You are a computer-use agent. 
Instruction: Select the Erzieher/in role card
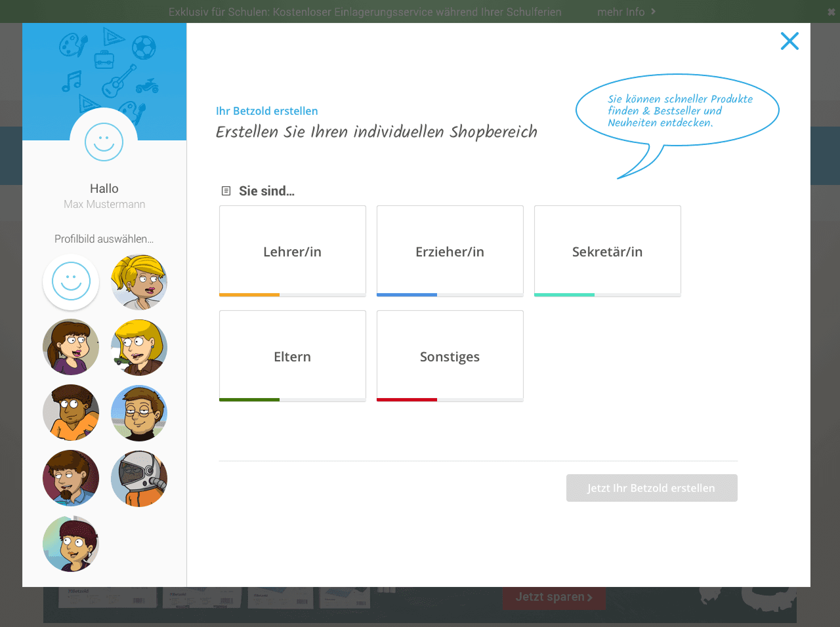tap(450, 251)
